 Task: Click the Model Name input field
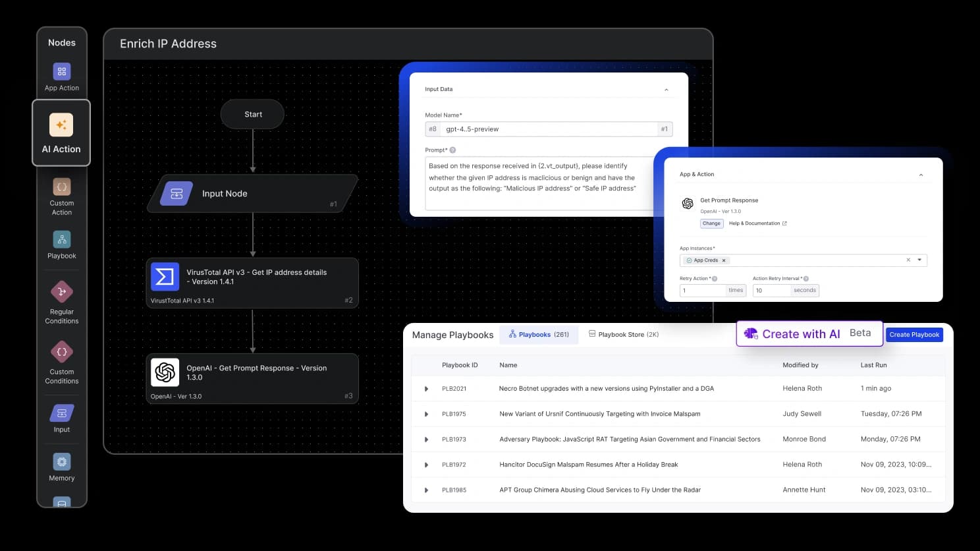click(549, 129)
